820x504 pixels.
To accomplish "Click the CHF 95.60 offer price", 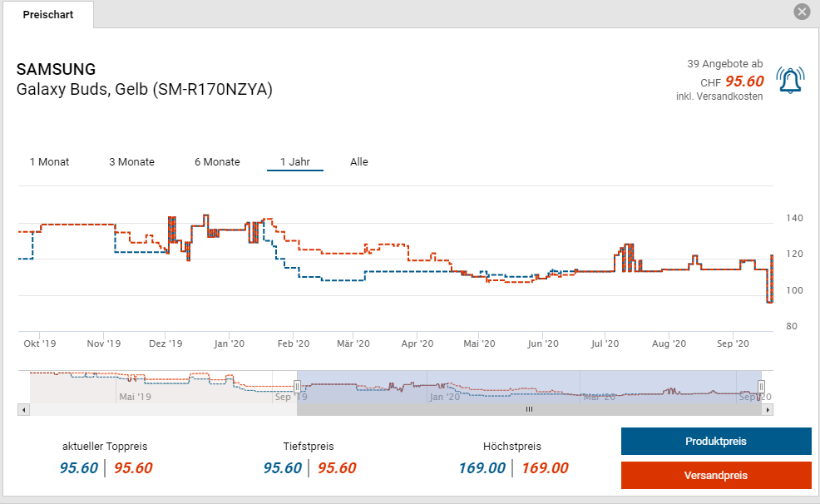I will tap(743, 82).
